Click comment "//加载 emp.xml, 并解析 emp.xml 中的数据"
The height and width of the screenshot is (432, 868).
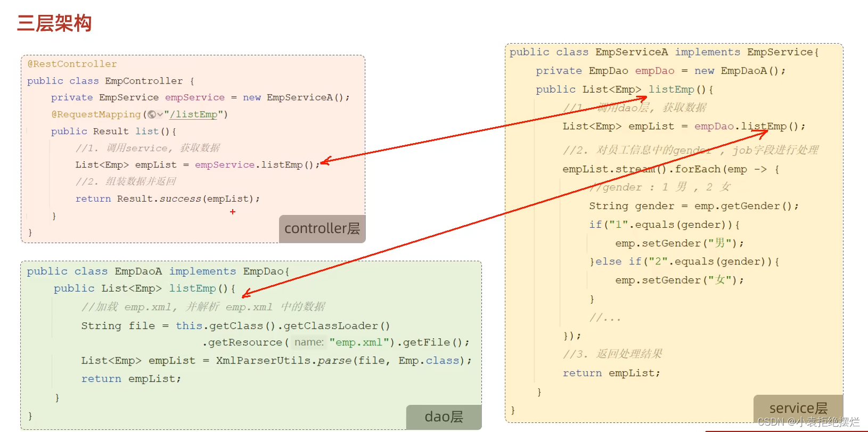pyautogui.click(x=203, y=307)
